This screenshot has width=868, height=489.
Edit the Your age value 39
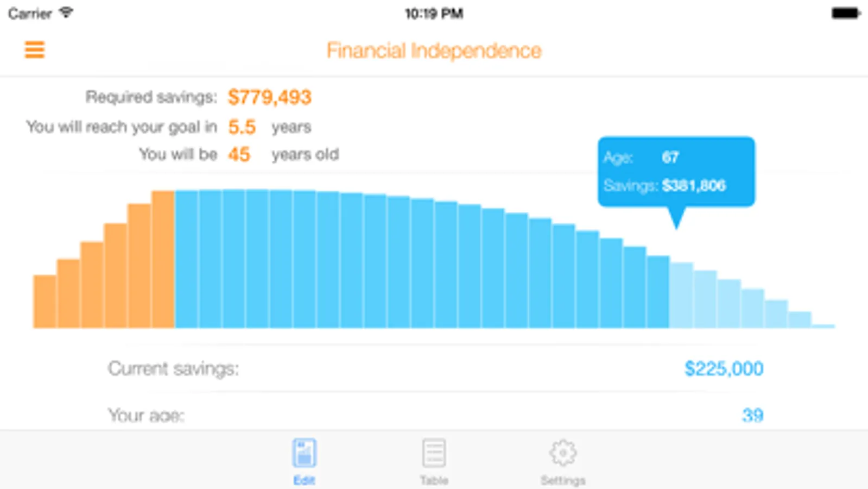tap(752, 416)
